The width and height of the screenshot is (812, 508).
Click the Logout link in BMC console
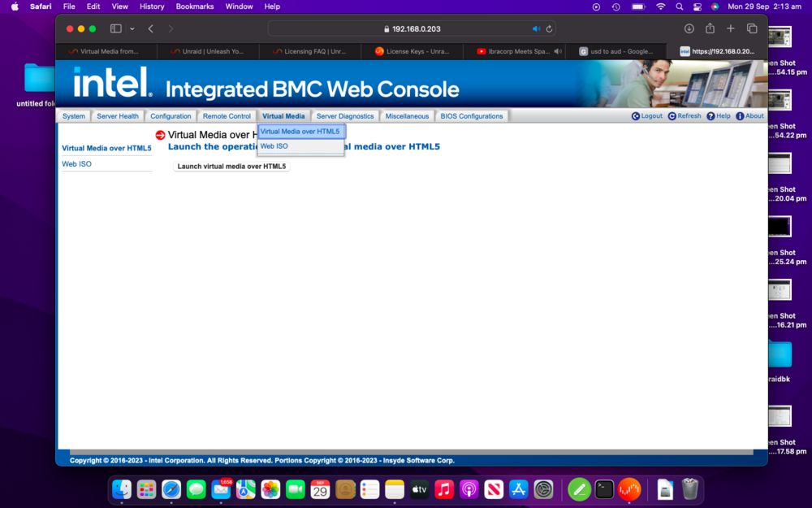(x=647, y=116)
